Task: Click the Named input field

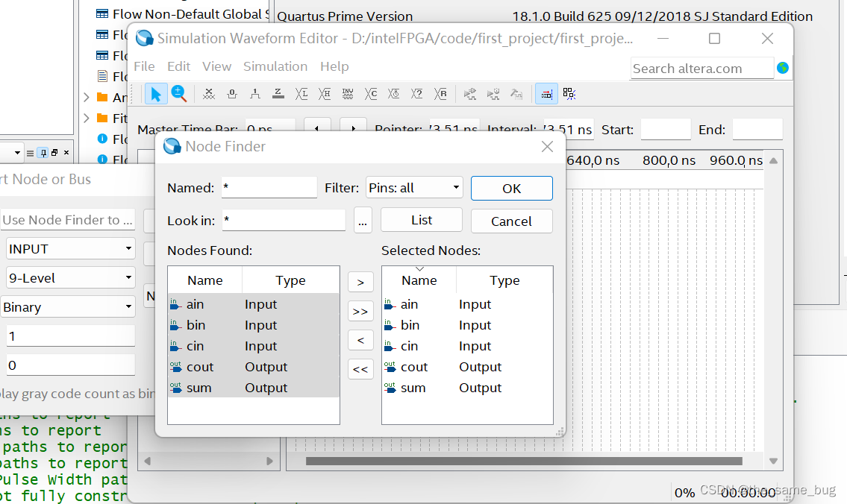Action: pos(269,188)
